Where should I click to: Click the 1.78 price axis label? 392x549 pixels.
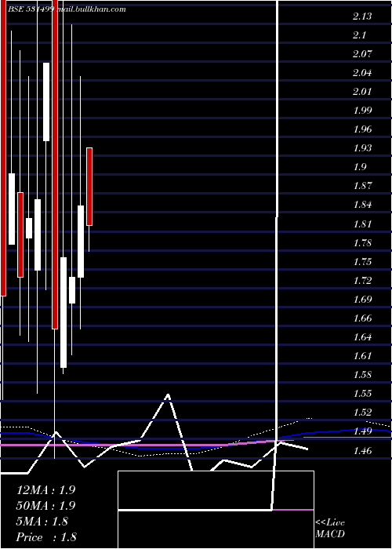(362, 243)
